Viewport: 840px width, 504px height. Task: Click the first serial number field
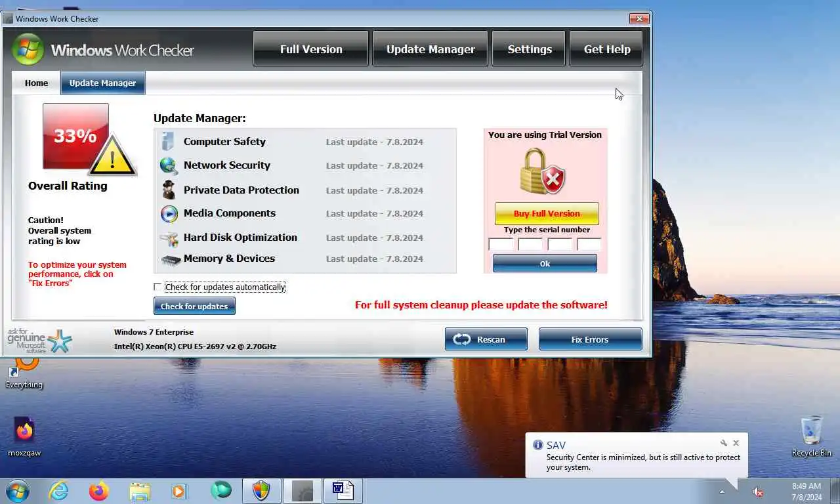(501, 244)
